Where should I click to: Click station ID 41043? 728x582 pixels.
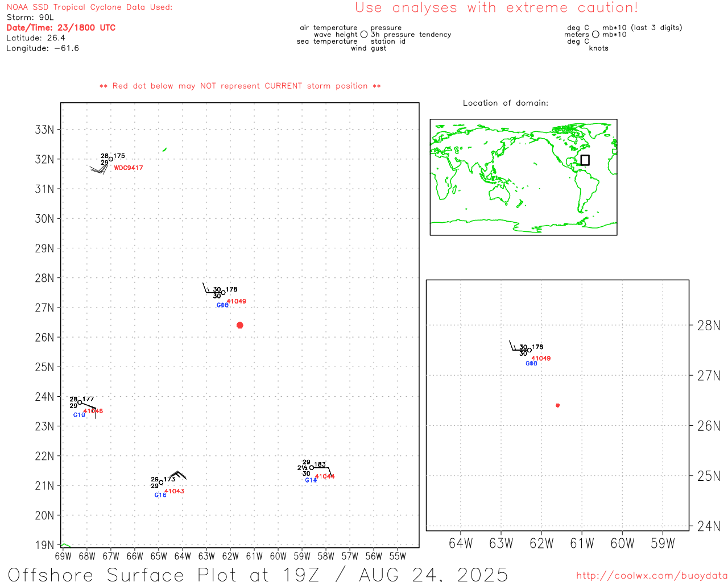tap(174, 491)
